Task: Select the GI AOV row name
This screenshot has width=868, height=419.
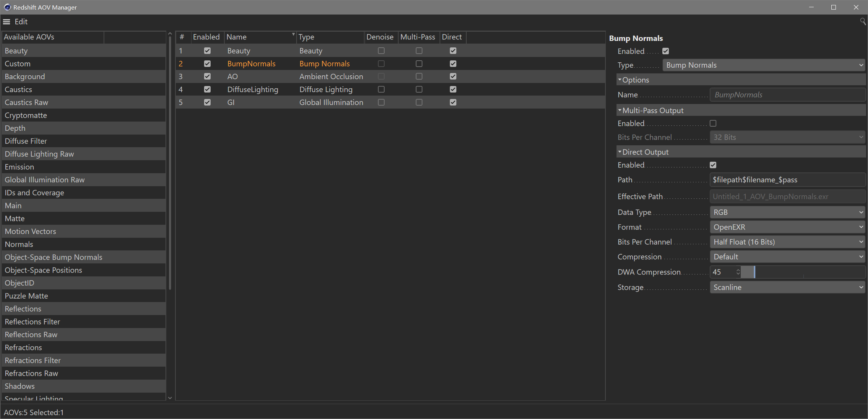Action: point(231,102)
